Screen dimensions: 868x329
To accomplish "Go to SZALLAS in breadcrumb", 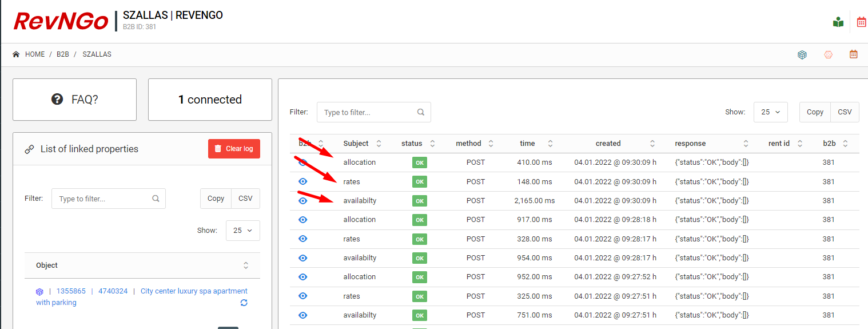I will (97, 54).
